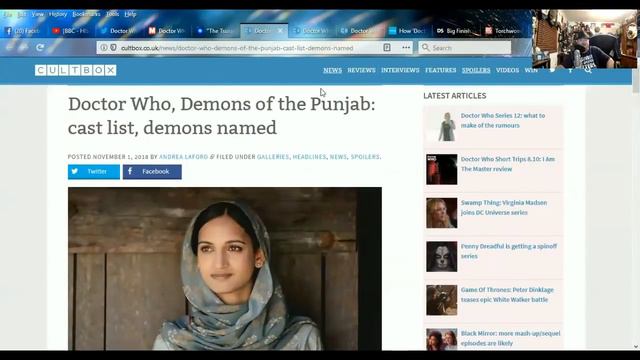640x360 pixels.
Task: Click the scrollbar down arrow
Action: point(636,347)
